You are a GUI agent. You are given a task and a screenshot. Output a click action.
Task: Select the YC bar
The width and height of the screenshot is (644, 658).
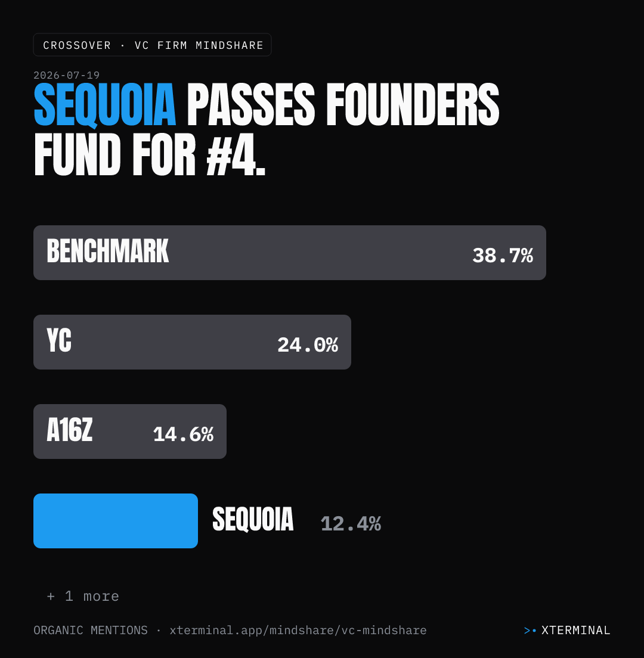tap(192, 342)
